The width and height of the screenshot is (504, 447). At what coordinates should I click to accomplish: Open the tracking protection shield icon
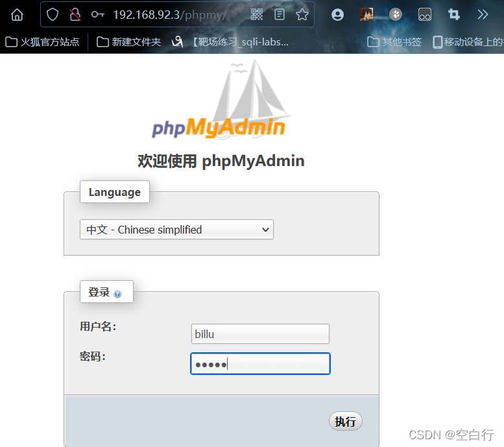pos(53,14)
